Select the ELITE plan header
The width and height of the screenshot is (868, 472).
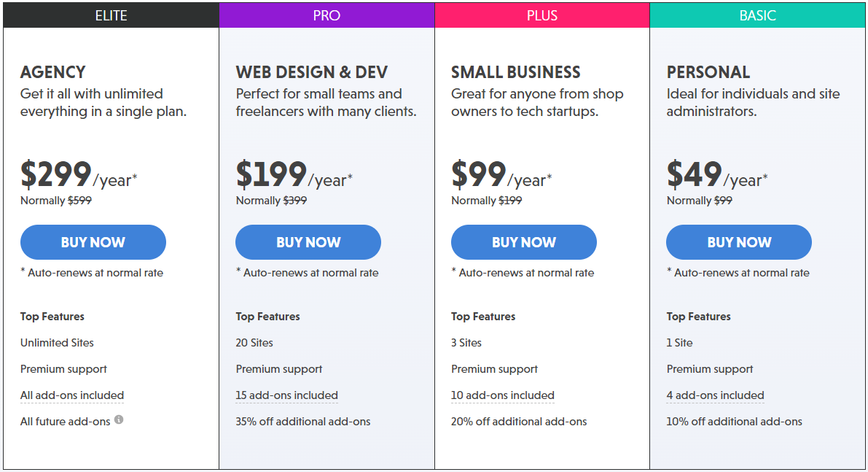pyautogui.click(x=111, y=15)
